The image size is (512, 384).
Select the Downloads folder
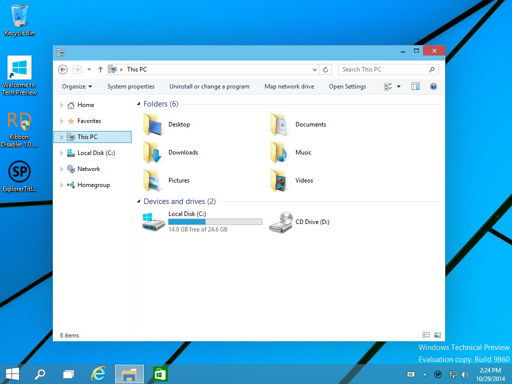[x=171, y=152]
